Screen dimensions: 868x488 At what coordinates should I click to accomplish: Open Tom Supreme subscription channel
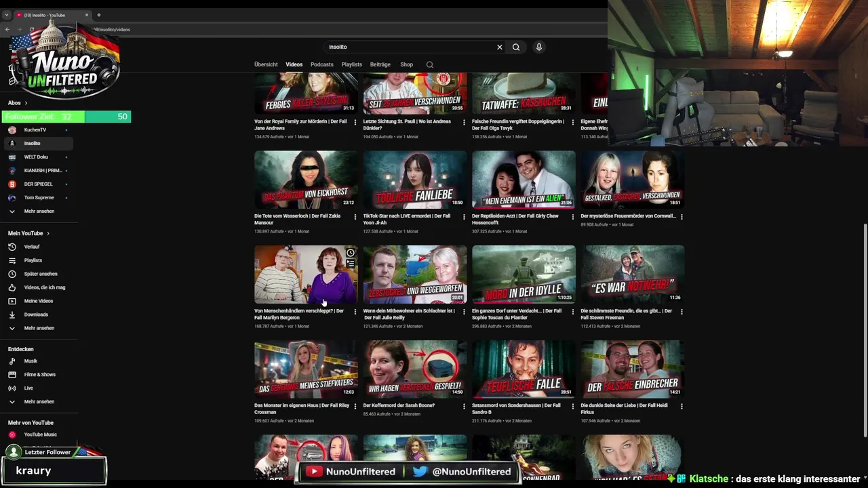point(39,198)
